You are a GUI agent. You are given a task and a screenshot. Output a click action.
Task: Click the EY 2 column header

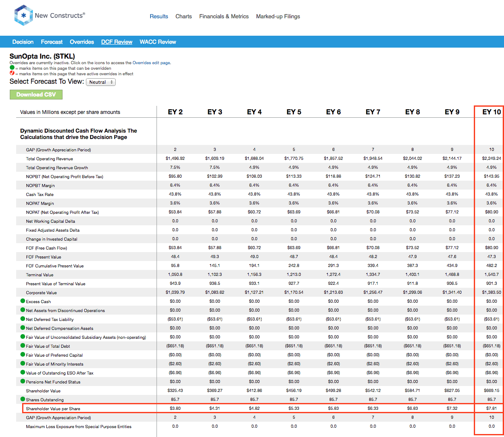[x=175, y=112]
